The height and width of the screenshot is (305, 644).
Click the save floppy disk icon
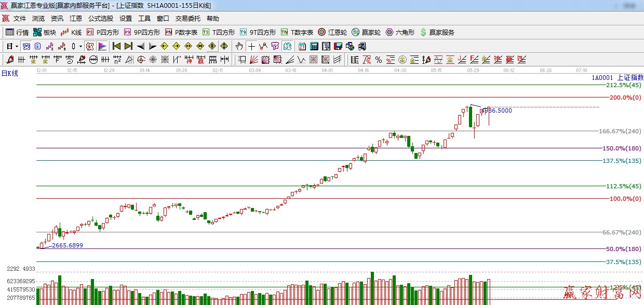pyautogui.click(x=338, y=46)
